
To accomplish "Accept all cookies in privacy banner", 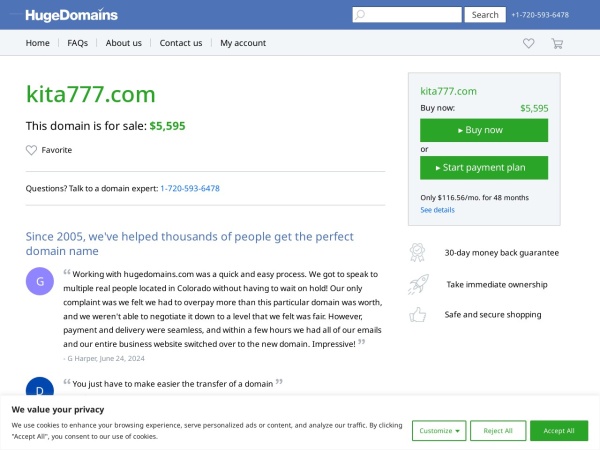I will tap(559, 430).
